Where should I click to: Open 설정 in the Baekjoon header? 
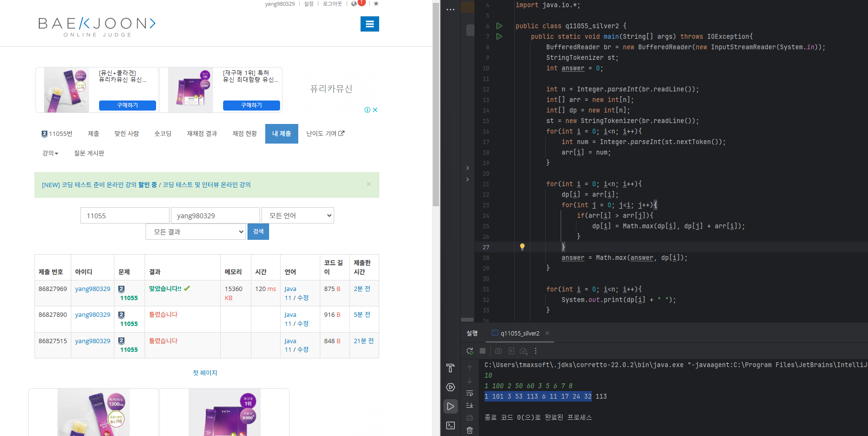pyautogui.click(x=309, y=4)
